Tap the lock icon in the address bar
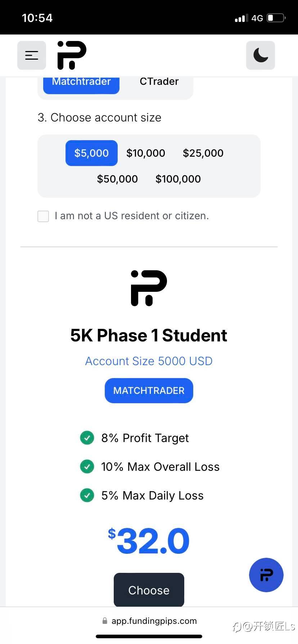Viewport: 298px width, 644px height. point(105,621)
